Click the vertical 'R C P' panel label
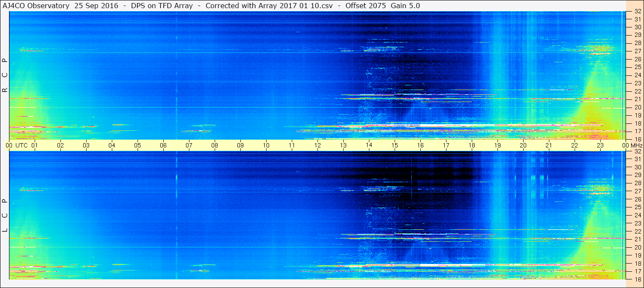Viewport: 644px width, 288px height. point(5,75)
